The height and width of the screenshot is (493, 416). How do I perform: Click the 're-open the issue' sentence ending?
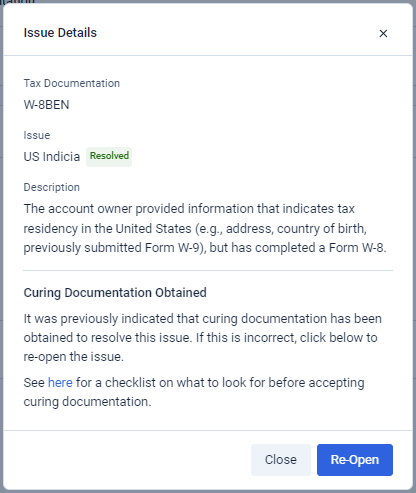pos(74,356)
